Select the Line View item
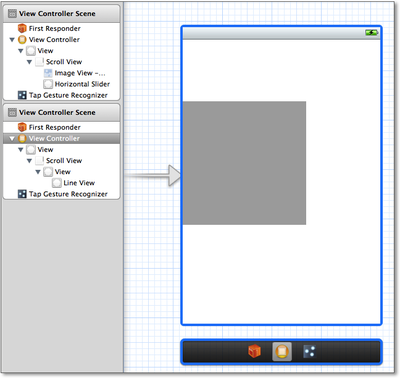This screenshot has height=378, width=400. [x=74, y=183]
